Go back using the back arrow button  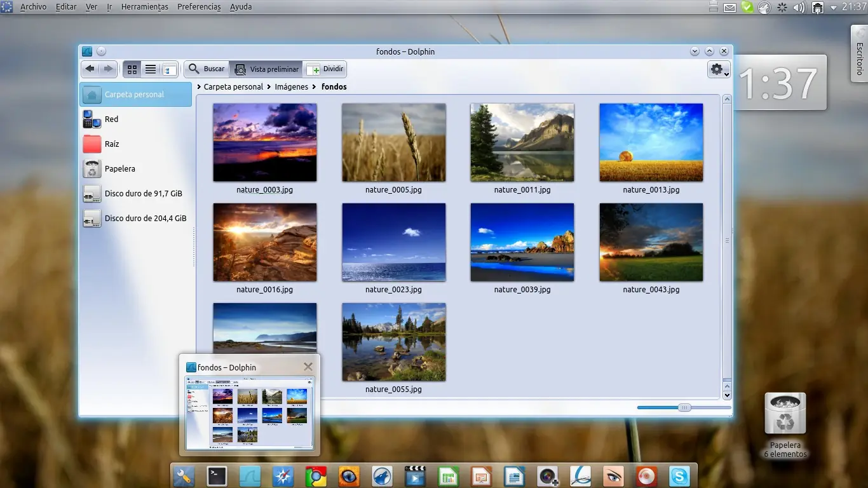pyautogui.click(x=90, y=69)
